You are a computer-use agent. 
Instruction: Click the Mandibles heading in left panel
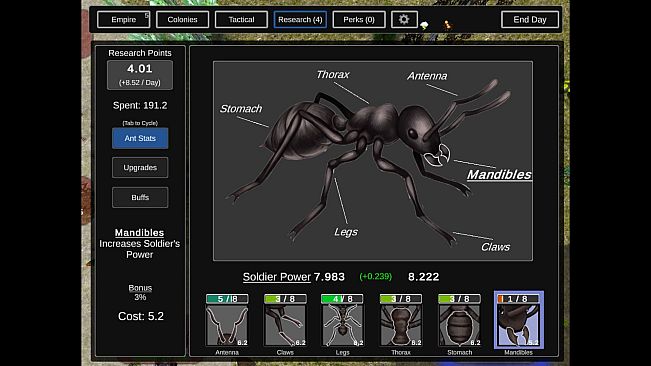pos(140,233)
